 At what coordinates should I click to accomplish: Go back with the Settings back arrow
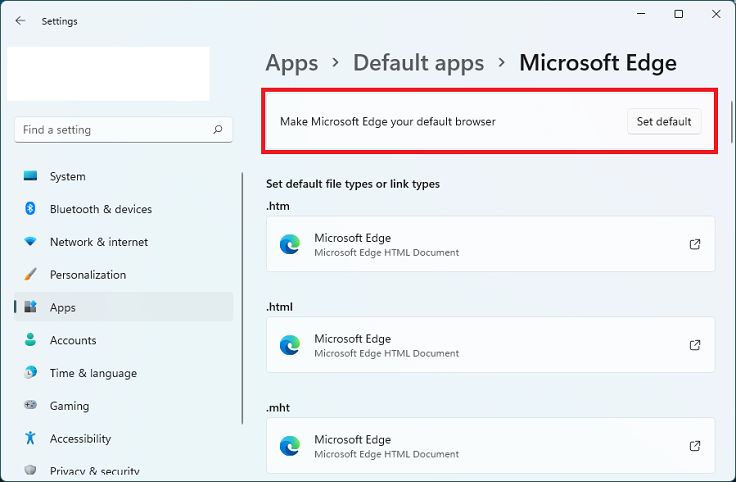[x=20, y=21]
